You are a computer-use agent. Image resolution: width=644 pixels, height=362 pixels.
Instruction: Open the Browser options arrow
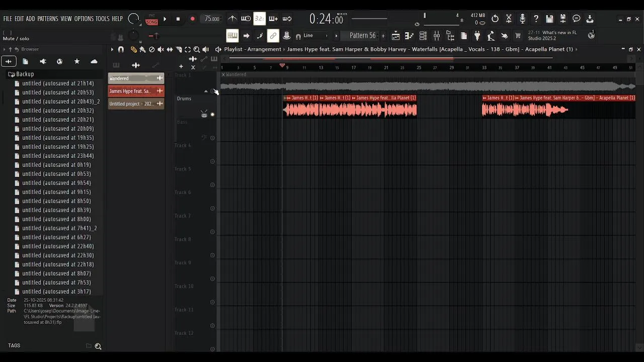4,49
